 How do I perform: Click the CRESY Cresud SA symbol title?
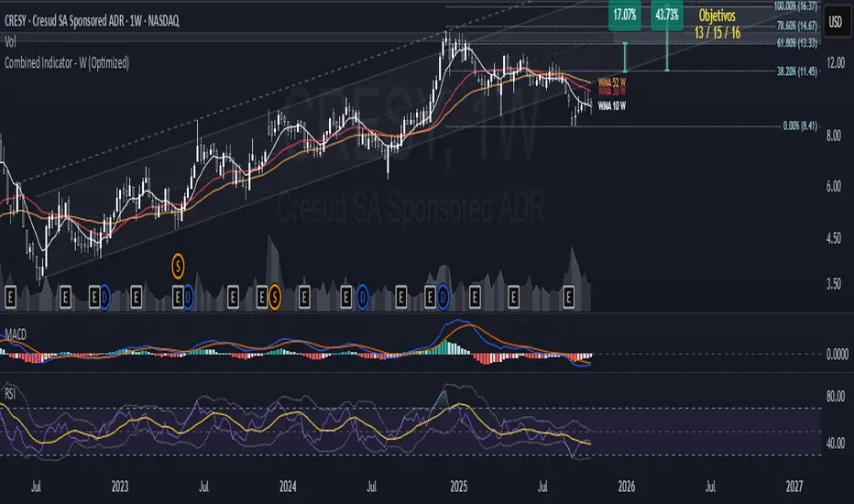coord(92,21)
